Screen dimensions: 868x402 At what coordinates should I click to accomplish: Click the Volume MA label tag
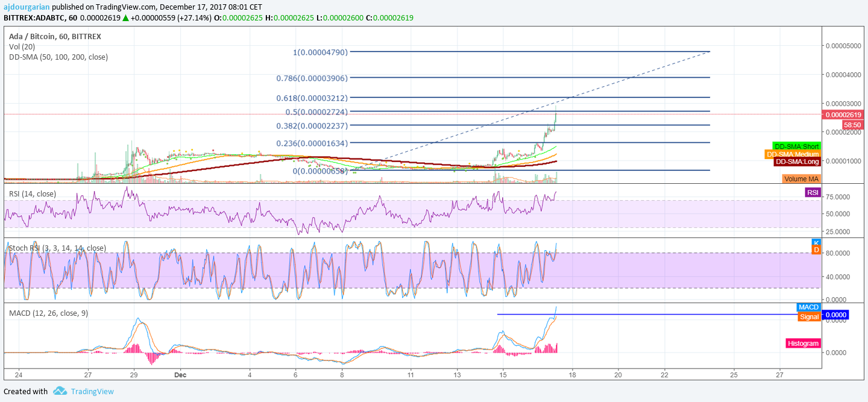[801, 178]
